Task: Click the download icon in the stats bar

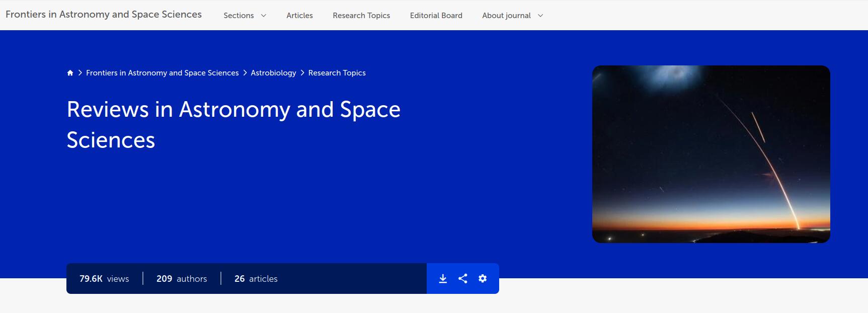Action: pos(443,278)
